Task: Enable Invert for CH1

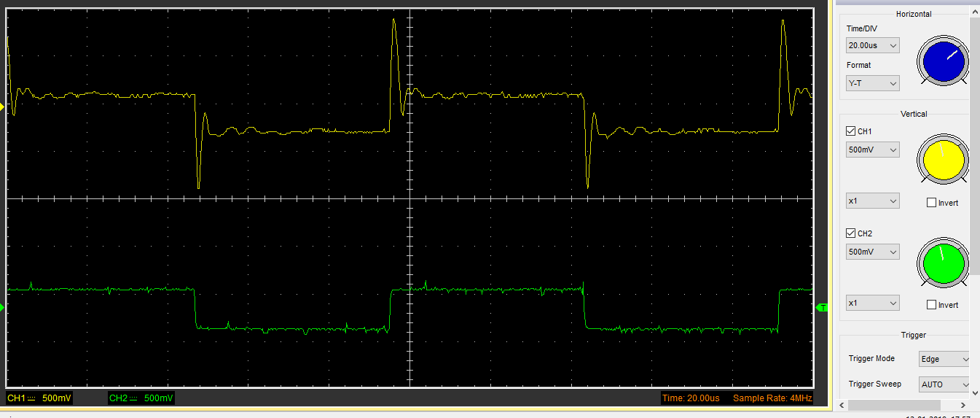Action: pyautogui.click(x=931, y=203)
